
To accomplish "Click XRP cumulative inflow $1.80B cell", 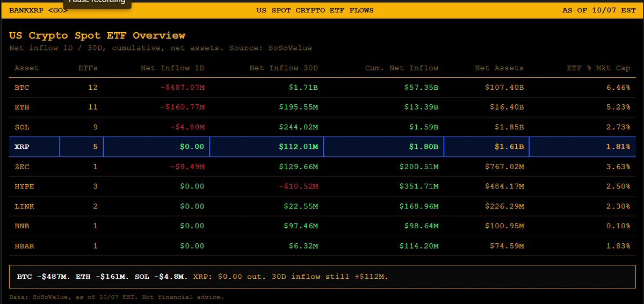I will click(383, 147).
